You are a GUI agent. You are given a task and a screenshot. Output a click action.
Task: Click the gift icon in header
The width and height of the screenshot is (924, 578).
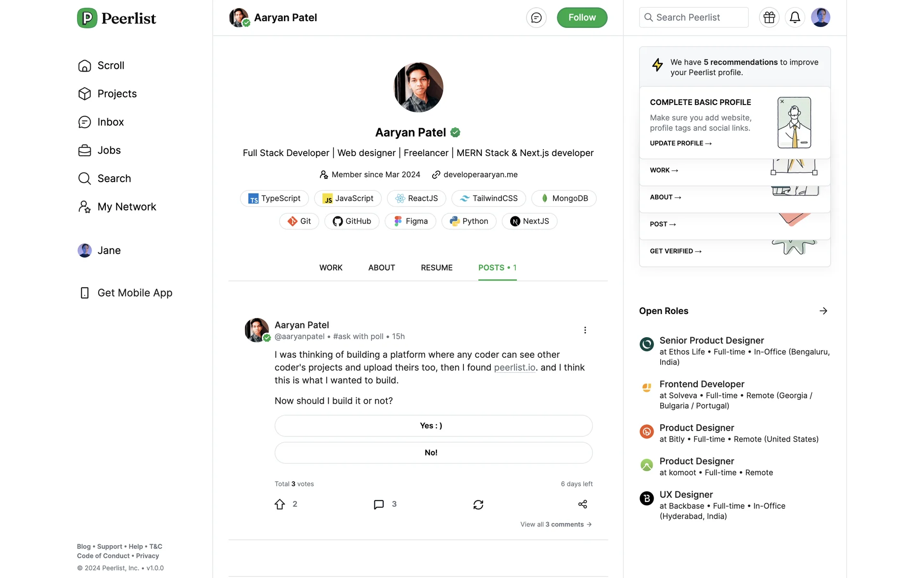[x=769, y=18]
